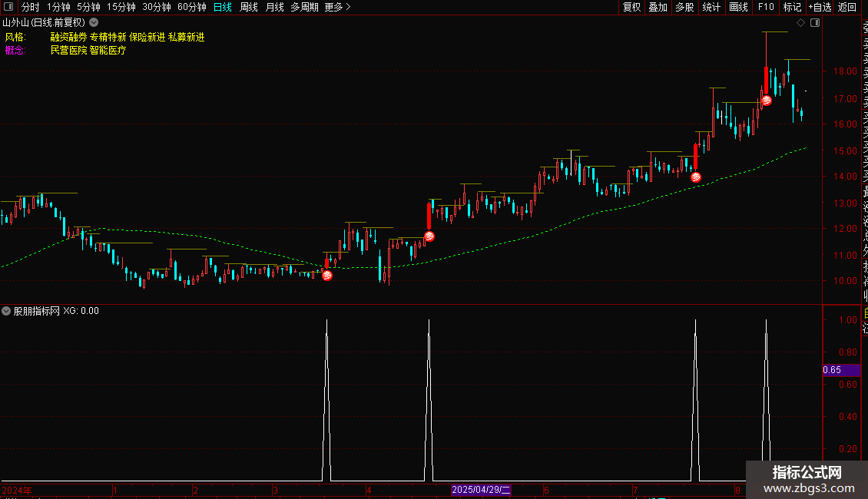The height and width of the screenshot is (499, 868).
Task: Add stock via +自选 button
Action: (x=820, y=7)
